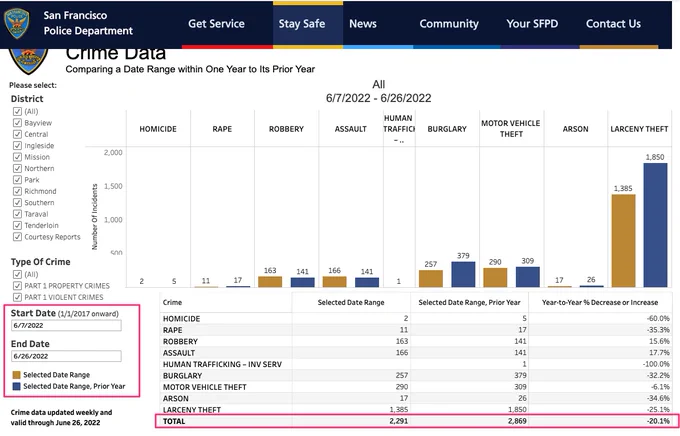680x436 pixels.
Task: Uncheck the Richmond district checkbox
Action: pos(17,191)
